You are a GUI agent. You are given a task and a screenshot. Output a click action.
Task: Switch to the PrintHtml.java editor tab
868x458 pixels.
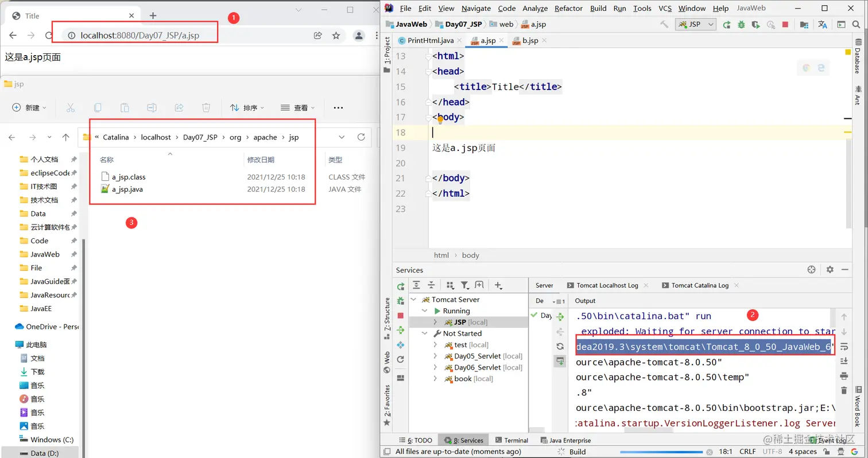click(x=431, y=40)
